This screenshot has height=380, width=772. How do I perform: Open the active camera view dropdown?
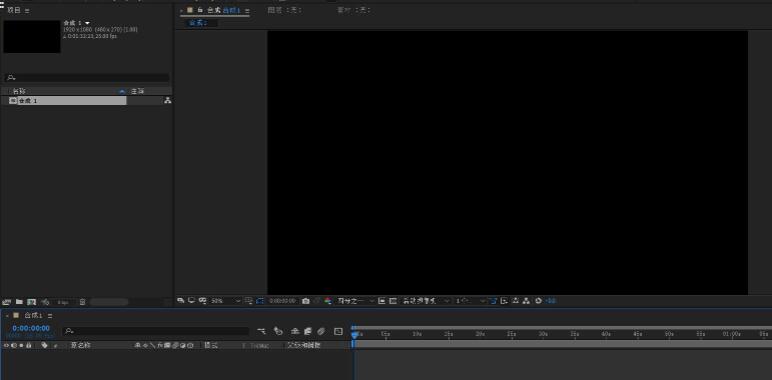[426, 301]
